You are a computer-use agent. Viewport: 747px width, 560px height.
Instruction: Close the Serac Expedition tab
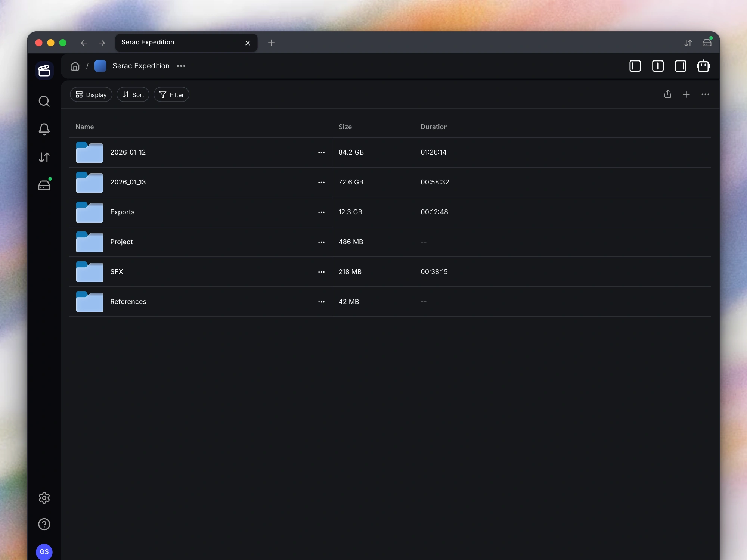pos(248,43)
